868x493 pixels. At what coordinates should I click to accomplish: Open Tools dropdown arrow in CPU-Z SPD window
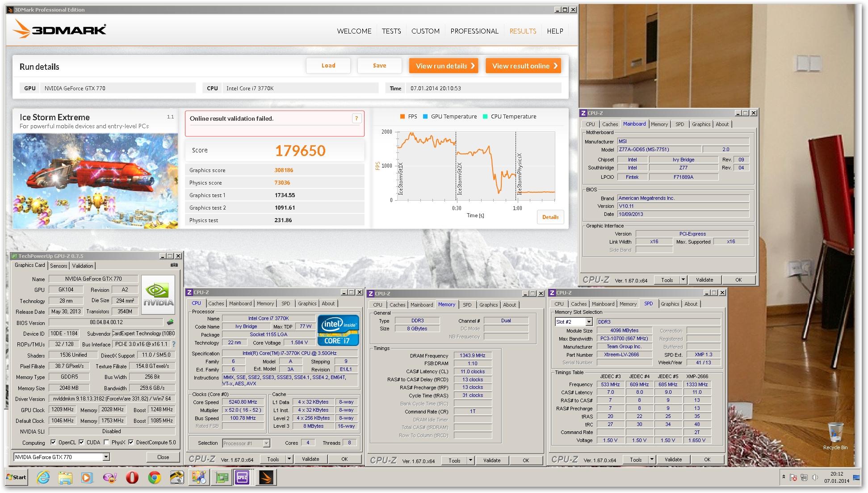[x=652, y=459]
